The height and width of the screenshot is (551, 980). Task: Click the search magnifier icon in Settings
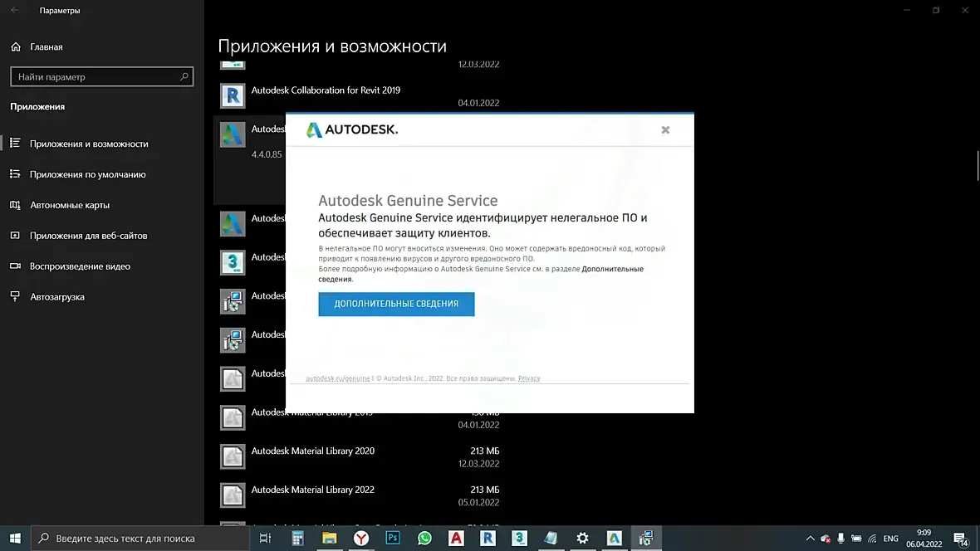(x=184, y=77)
